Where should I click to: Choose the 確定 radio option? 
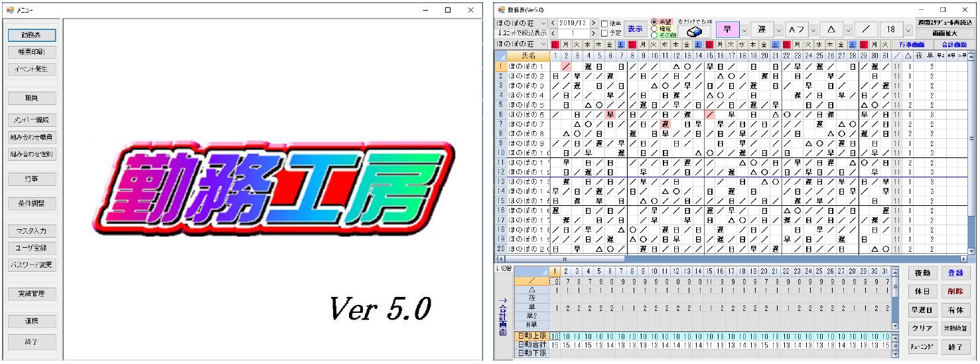[664, 28]
